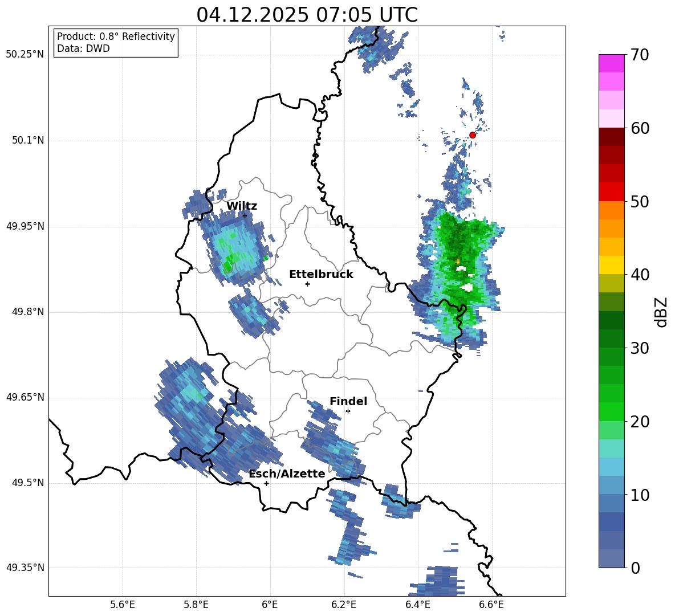Click the pale pink colorbar segment above 60
The image size is (675, 616).
[x=611, y=119]
